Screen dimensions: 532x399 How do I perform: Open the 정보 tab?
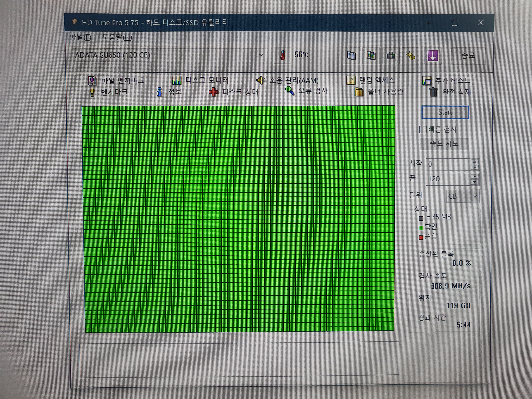coord(169,92)
